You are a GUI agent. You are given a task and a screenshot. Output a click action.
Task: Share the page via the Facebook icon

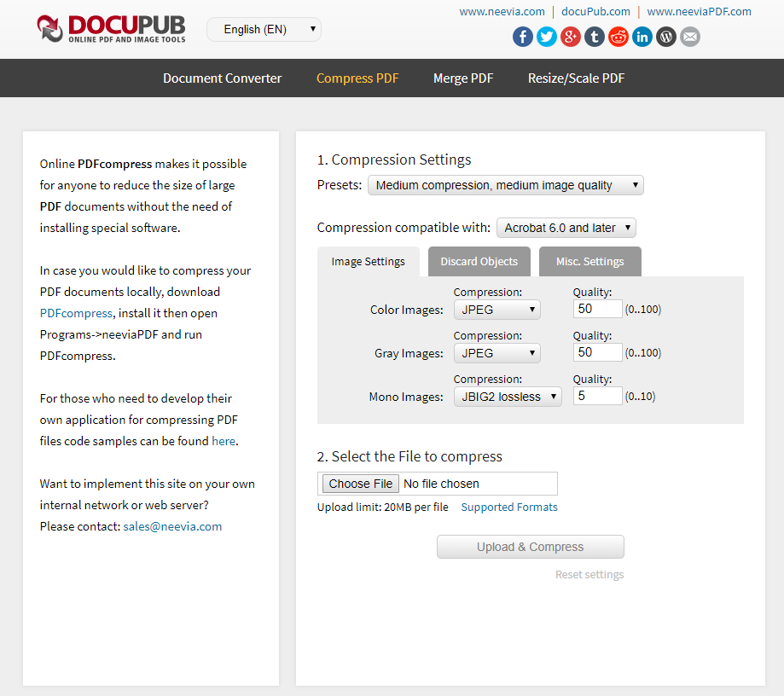(x=522, y=37)
